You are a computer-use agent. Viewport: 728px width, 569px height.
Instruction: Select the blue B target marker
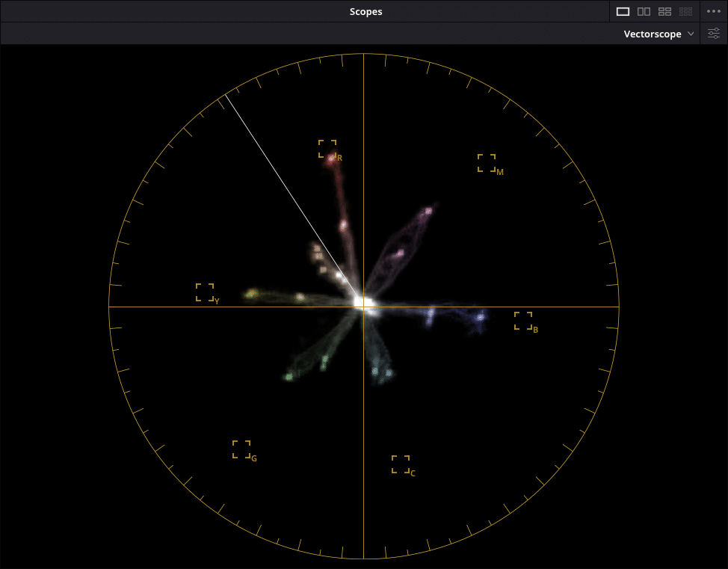coord(524,319)
